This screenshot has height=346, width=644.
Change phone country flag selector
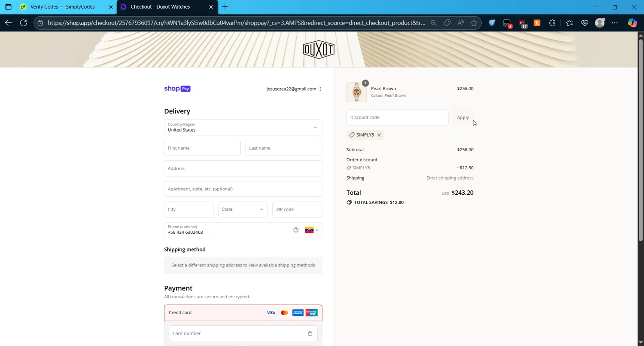point(312,230)
